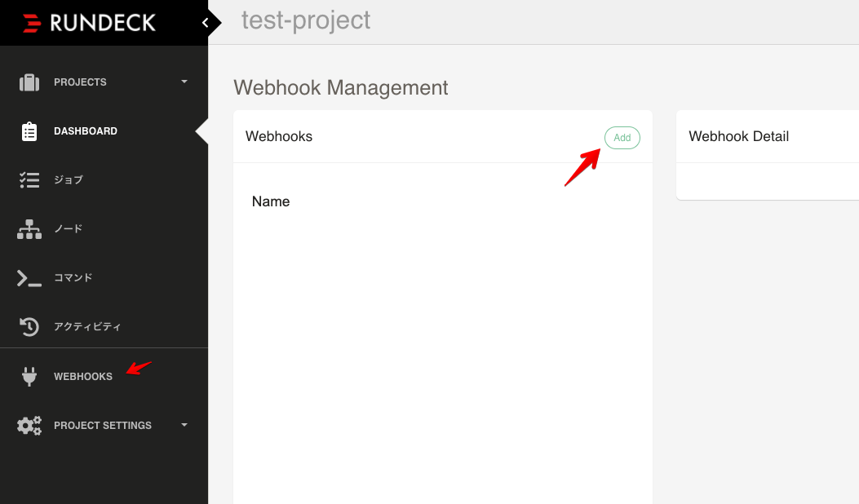Collapse the sidebar with the chevron arrow
The image size is (859, 504).
pos(206,22)
